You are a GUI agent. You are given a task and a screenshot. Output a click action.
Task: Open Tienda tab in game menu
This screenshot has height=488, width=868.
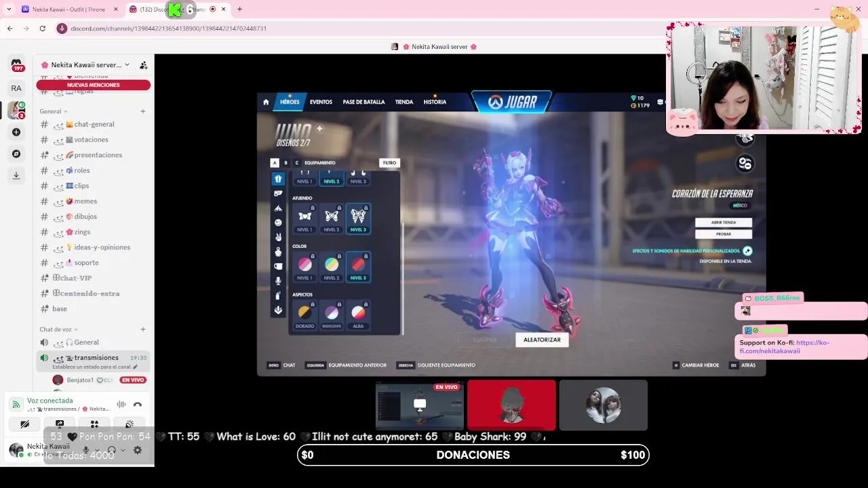(404, 102)
